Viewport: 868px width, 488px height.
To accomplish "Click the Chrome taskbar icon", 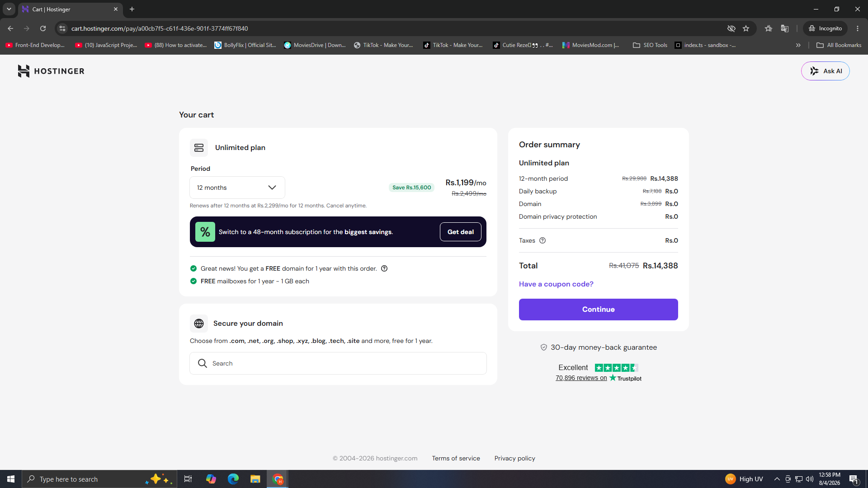I will click(278, 479).
